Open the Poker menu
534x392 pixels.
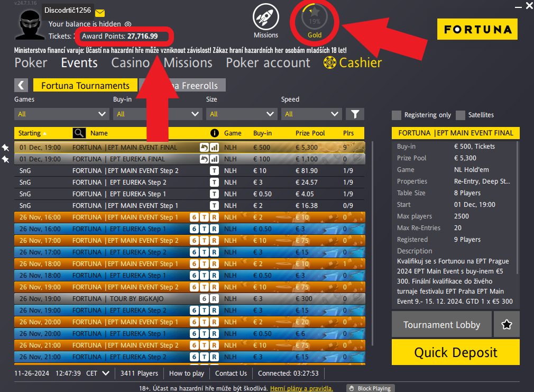tap(31, 63)
